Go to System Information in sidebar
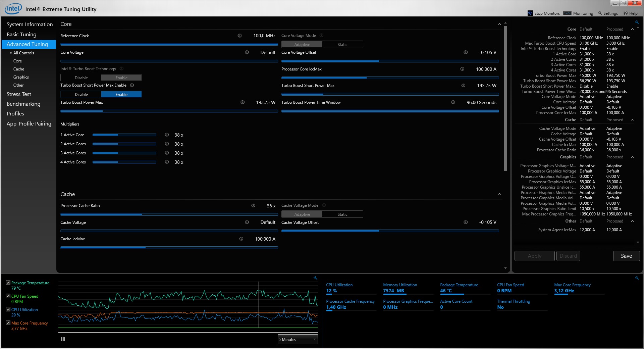Viewport: 644px width, 349px height. pyautogui.click(x=30, y=24)
